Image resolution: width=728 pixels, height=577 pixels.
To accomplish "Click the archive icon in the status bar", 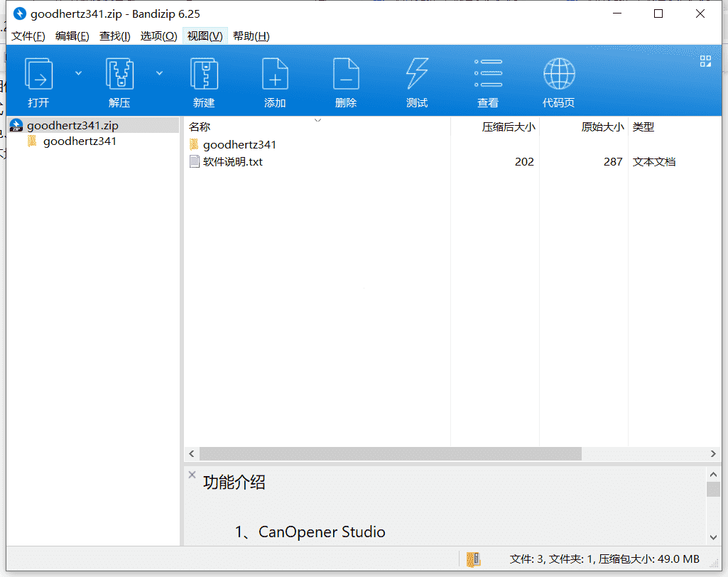I will pyautogui.click(x=473, y=559).
